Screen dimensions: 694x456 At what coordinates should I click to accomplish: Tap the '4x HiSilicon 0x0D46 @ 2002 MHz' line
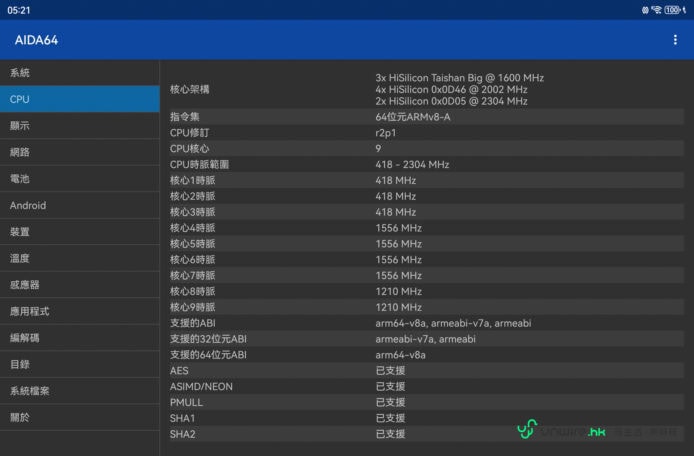tap(451, 89)
